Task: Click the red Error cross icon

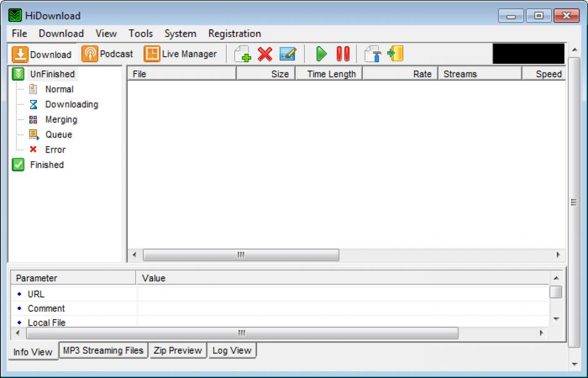Action: point(33,149)
